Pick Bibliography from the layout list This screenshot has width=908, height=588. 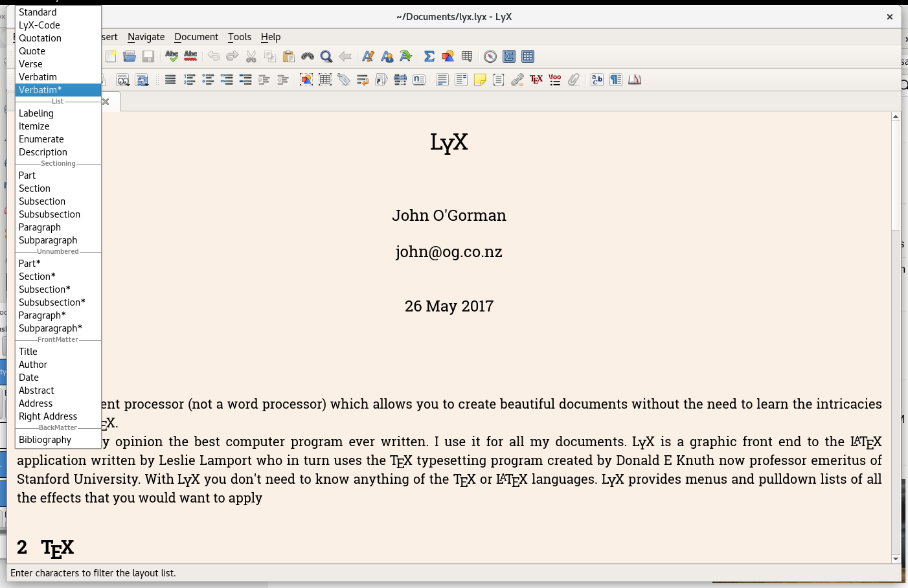(45, 440)
